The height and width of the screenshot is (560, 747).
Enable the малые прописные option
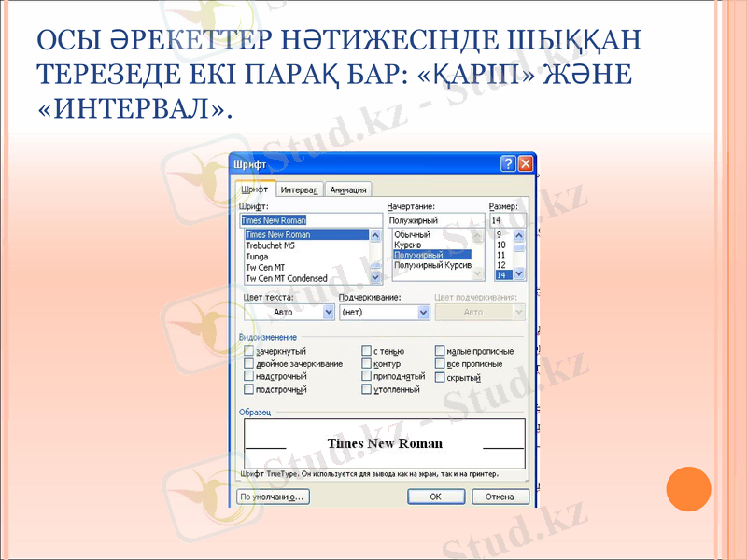click(441, 350)
